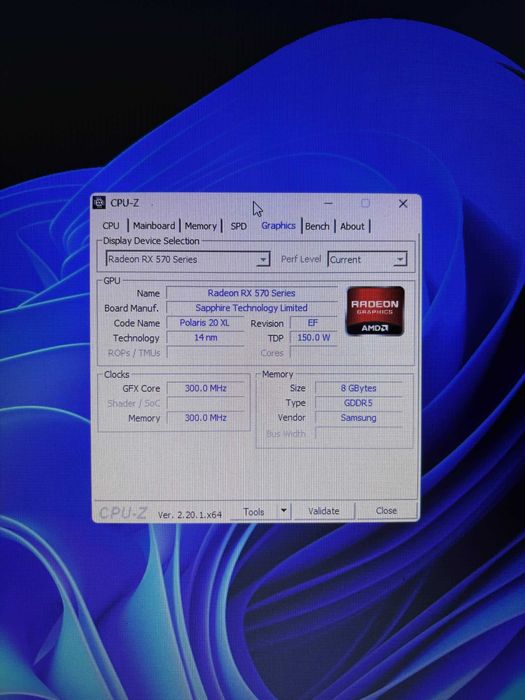Click the empty ROPs / TMUs field

click(205, 353)
